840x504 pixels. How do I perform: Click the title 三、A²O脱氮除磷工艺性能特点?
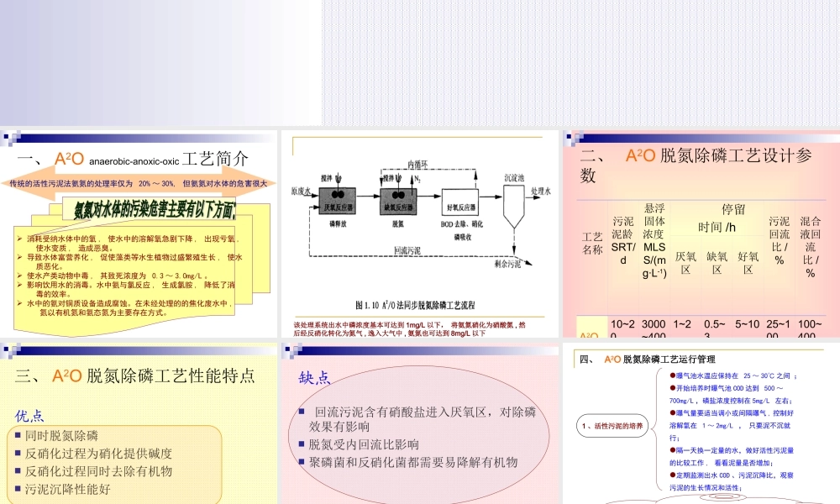[135, 375]
